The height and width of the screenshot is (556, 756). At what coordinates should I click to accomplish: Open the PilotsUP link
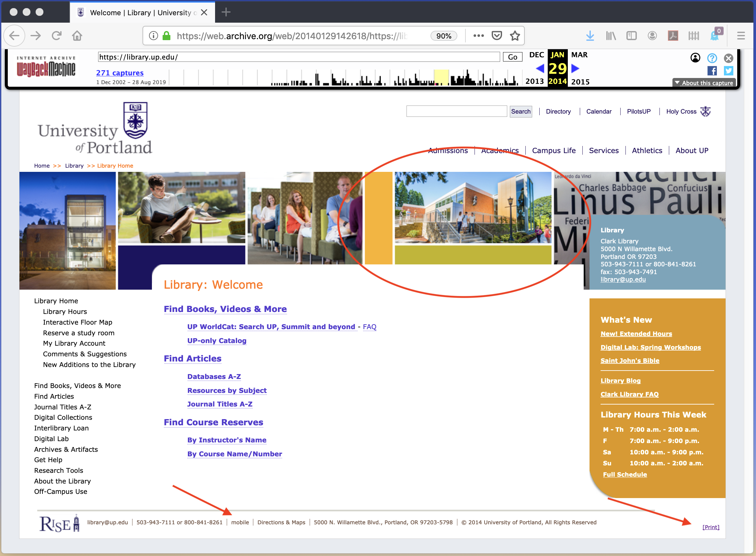(x=638, y=111)
